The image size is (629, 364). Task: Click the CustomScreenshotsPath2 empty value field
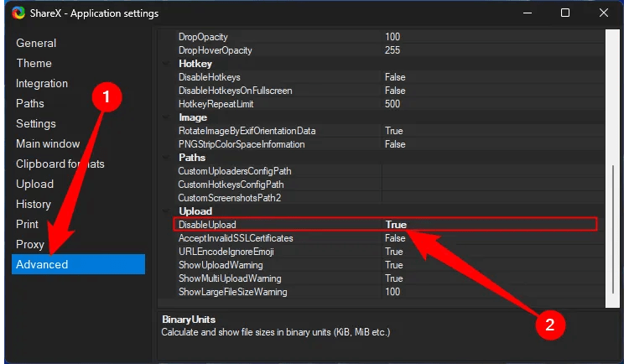(493, 198)
